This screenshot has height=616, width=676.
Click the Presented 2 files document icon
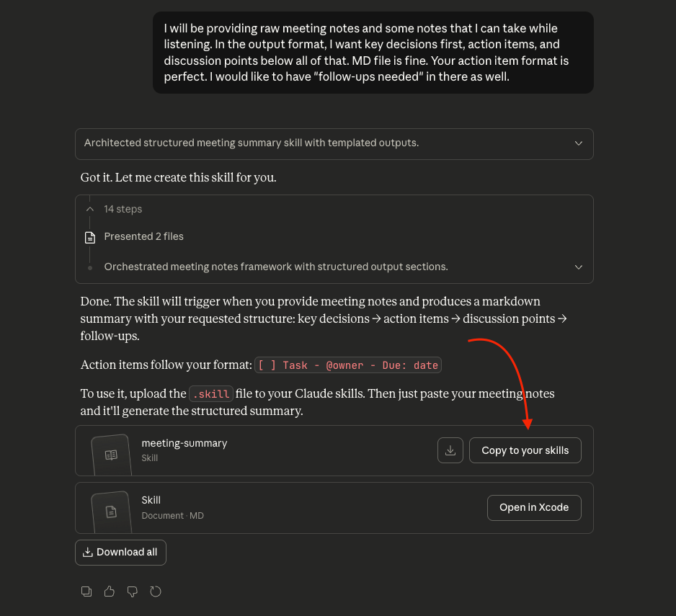point(90,238)
